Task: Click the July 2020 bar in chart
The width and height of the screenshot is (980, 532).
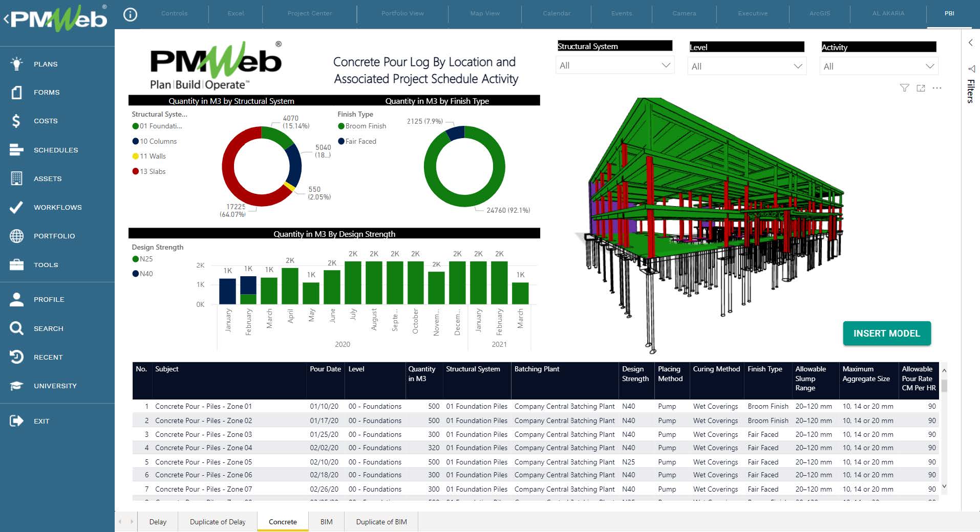Action: (353, 283)
